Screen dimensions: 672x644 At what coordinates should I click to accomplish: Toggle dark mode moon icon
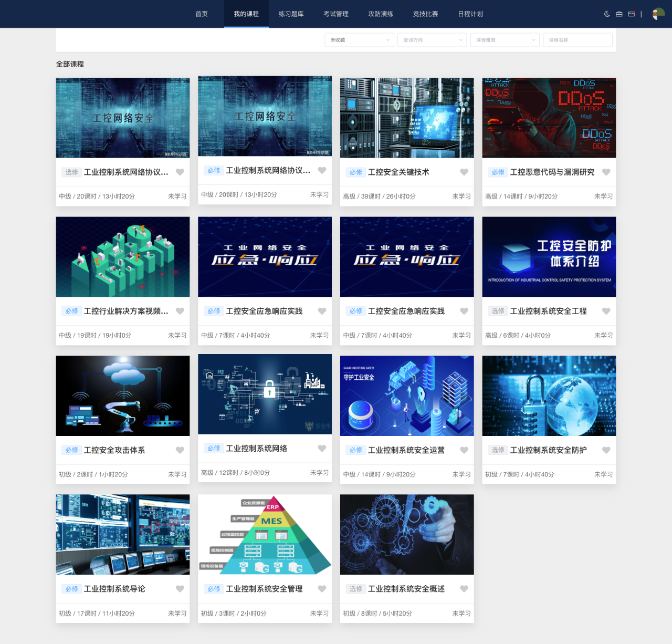[x=607, y=14]
